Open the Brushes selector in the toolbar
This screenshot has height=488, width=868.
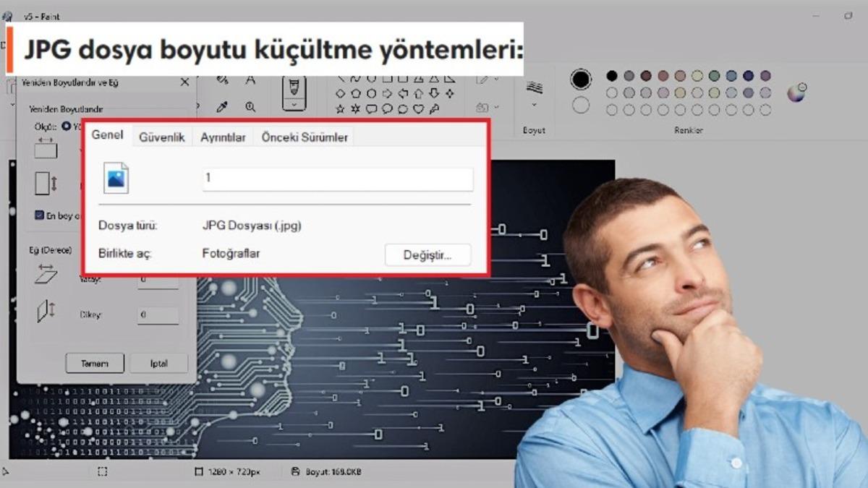click(294, 103)
